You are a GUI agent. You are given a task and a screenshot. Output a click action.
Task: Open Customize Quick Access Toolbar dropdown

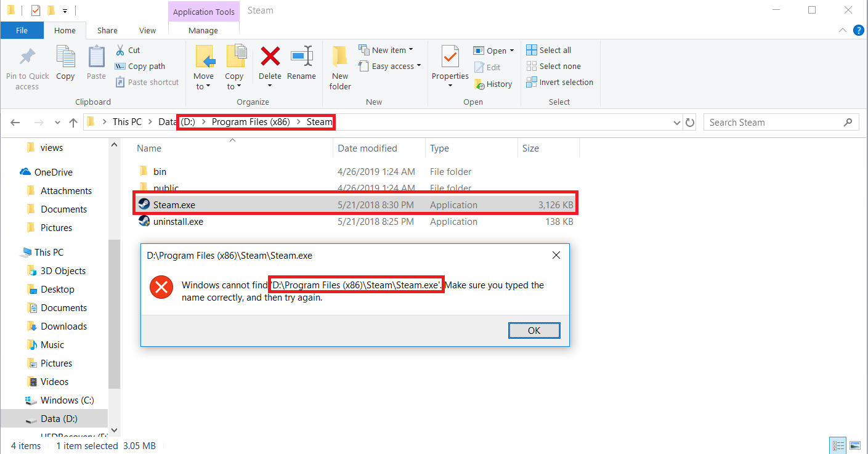[65, 10]
